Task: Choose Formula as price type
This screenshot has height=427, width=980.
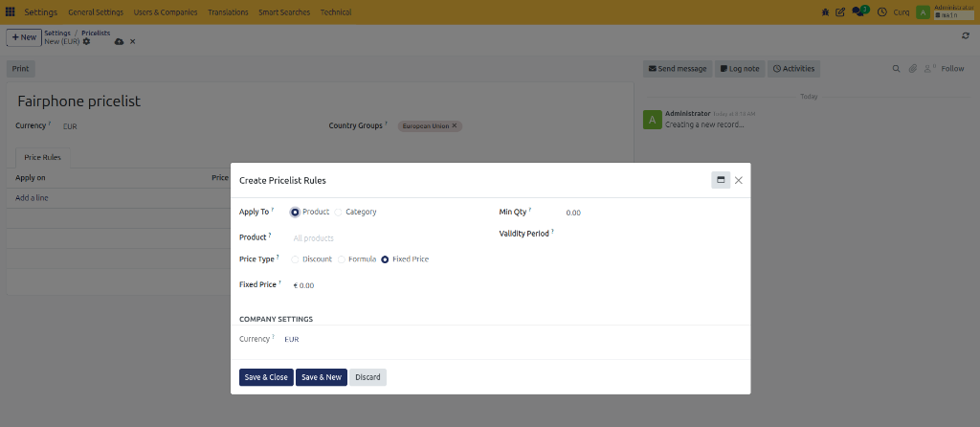Action: click(x=342, y=259)
